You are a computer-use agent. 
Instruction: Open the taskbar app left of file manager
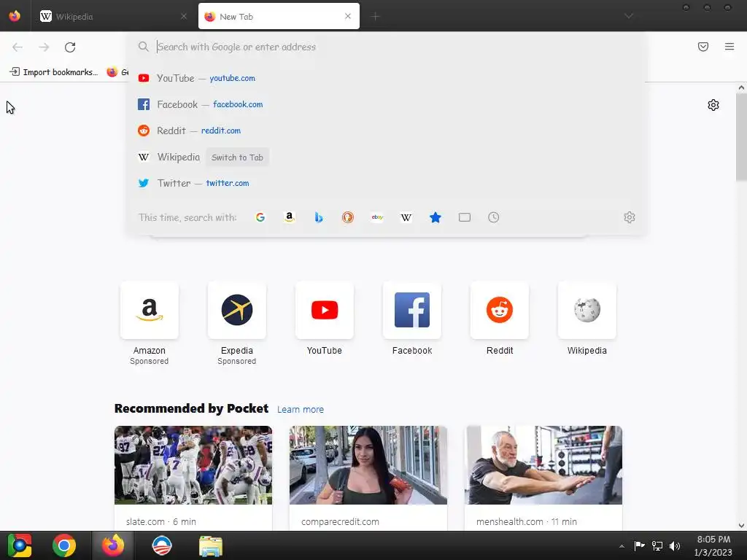pyautogui.click(x=161, y=545)
